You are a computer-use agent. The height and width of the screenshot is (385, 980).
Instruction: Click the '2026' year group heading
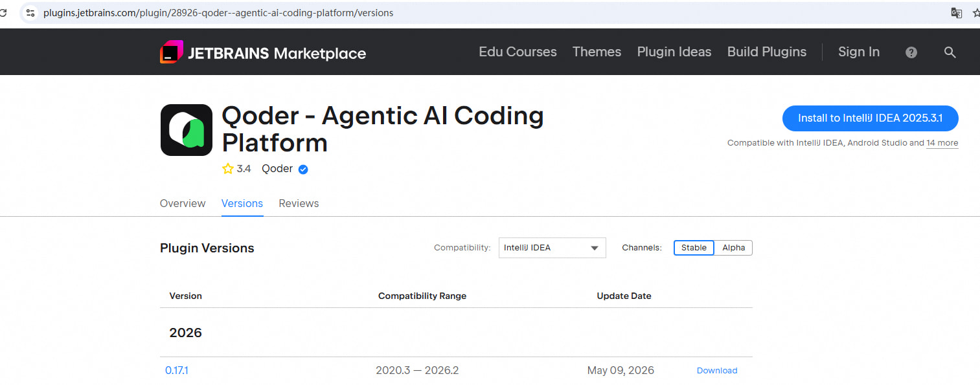click(x=186, y=333)
